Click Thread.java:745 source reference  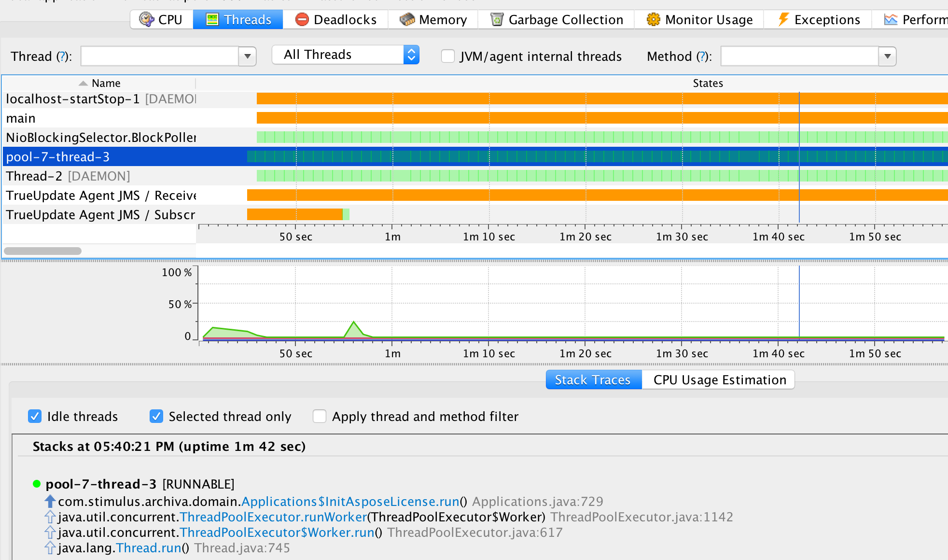(x=242, y=548)
